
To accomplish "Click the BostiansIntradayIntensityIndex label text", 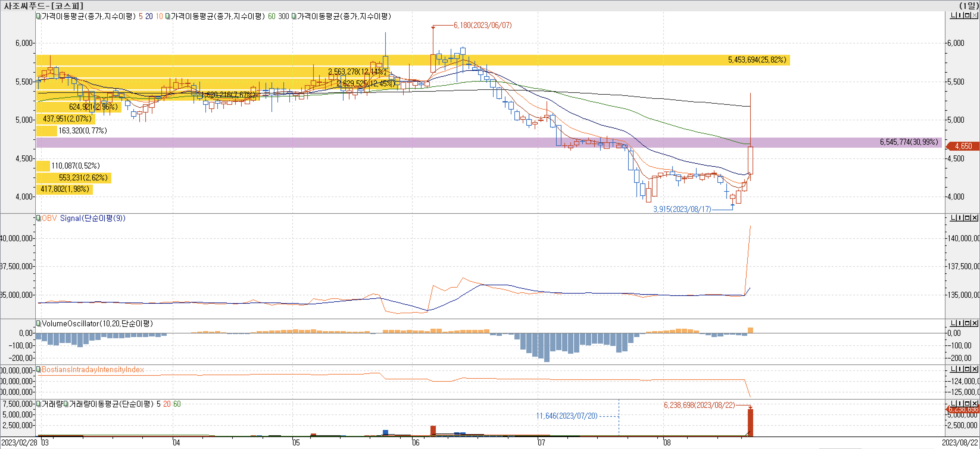I will [93, 370].
